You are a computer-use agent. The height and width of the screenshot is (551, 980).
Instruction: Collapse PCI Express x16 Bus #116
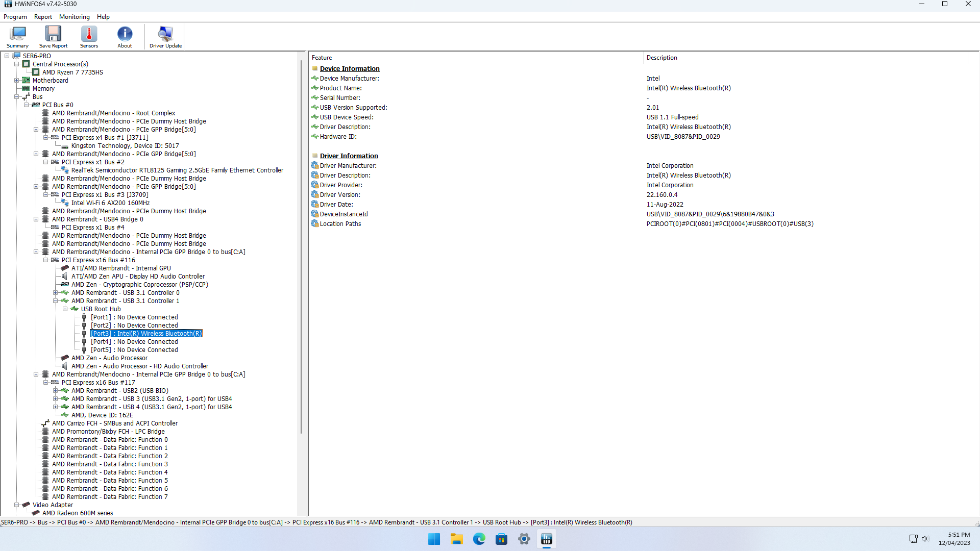[x=46, y=260]
